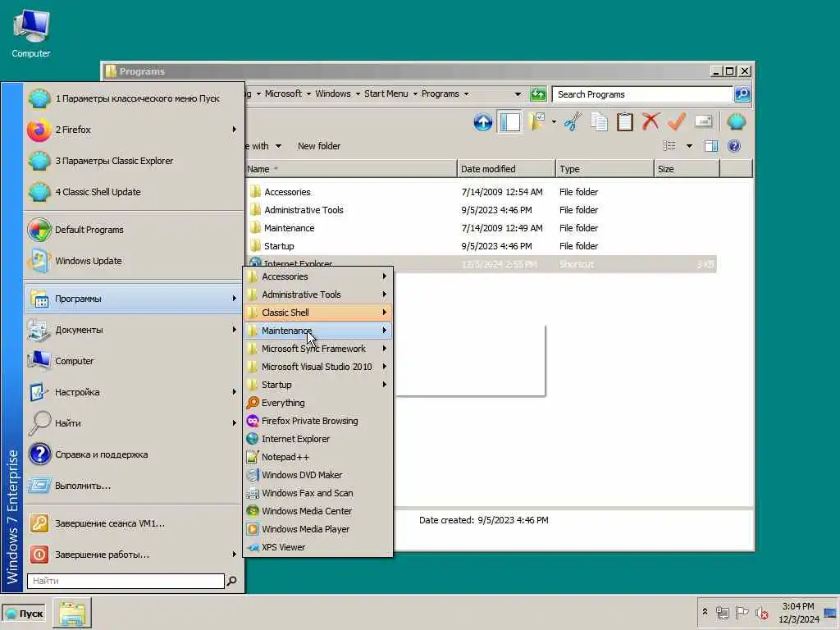The height and width of the screenshot is (630, 840).
Task: Open Classic Start Menu settings item 1
Action: [133, 98]
